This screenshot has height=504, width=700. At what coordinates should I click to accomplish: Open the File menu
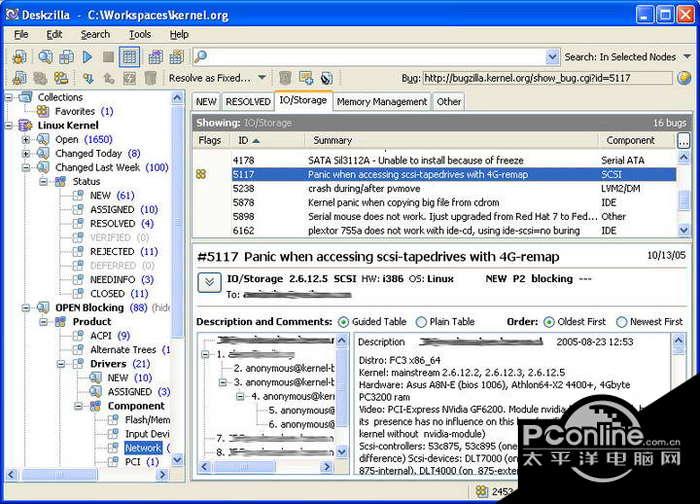pyautogui.click(x=21, y=34)
